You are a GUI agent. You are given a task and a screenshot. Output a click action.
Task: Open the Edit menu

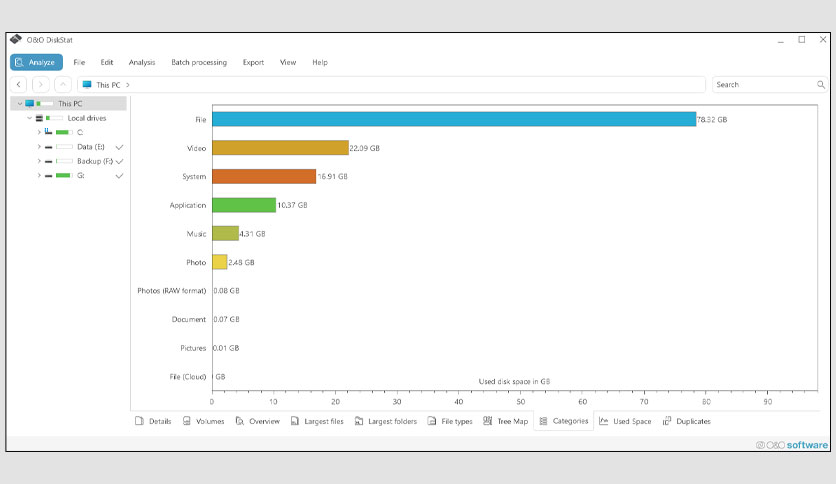coord(107,62)
